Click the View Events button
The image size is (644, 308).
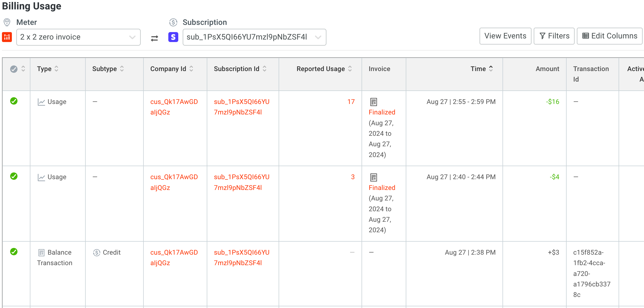[505, 36]
